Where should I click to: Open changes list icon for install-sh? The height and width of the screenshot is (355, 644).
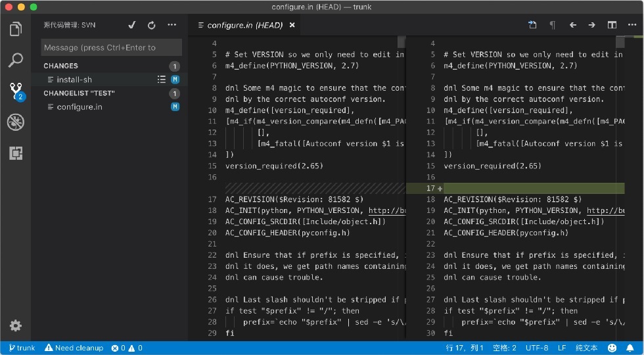click(162, 80)
